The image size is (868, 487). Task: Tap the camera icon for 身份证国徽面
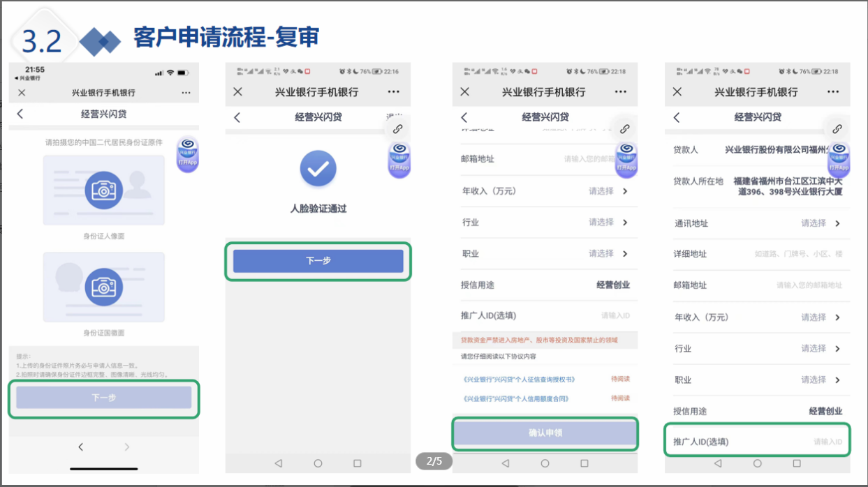click(103, 287)
